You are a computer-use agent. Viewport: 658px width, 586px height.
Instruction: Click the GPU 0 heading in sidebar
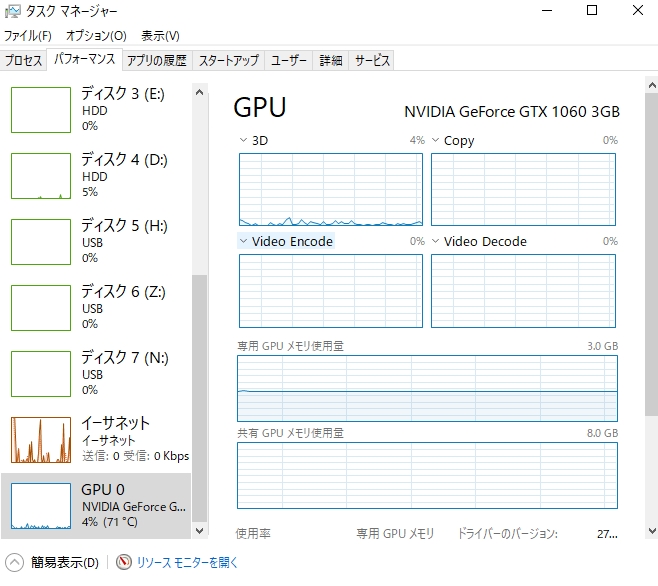pyautogui.click(x=103, y=489)
